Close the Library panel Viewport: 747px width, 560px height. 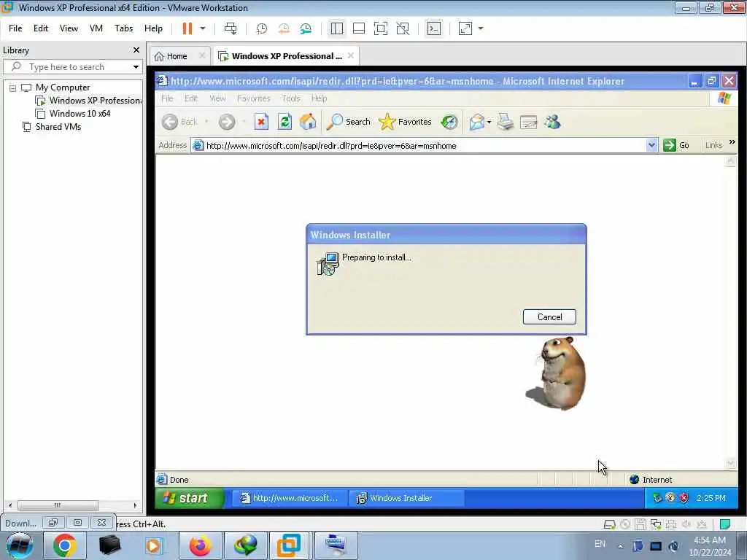tap(136, 50)
